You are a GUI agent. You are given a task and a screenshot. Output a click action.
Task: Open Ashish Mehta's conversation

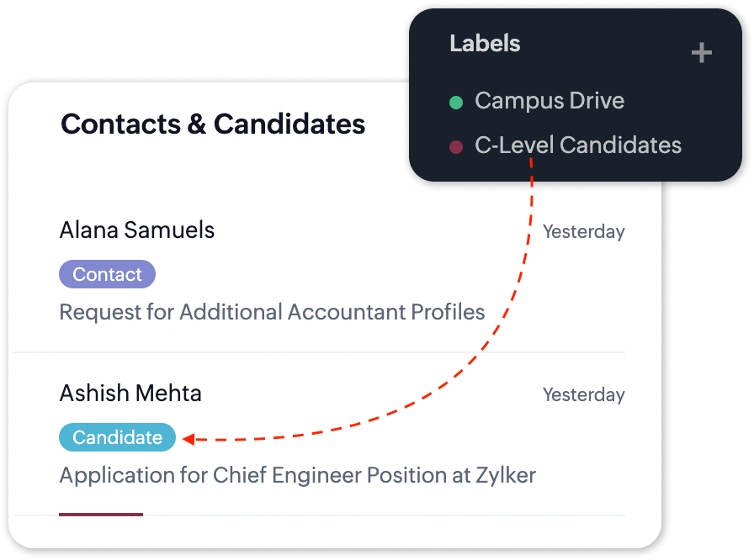tap(130, 394)
